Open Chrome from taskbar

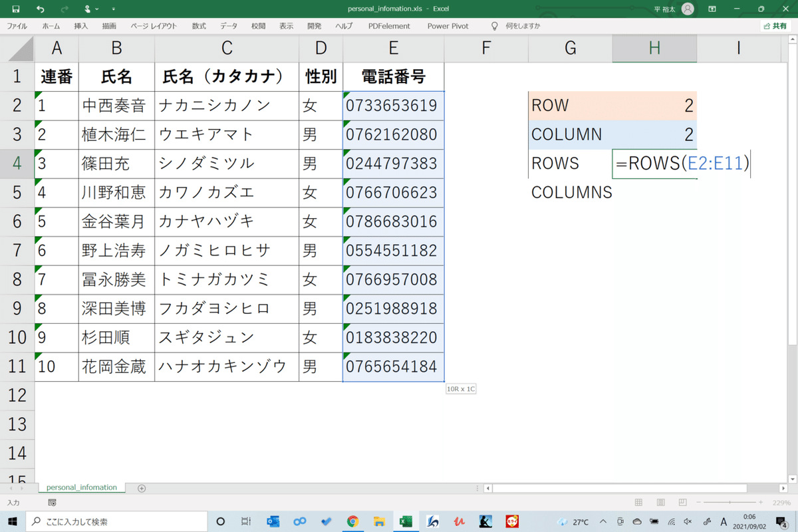point(352,521)
